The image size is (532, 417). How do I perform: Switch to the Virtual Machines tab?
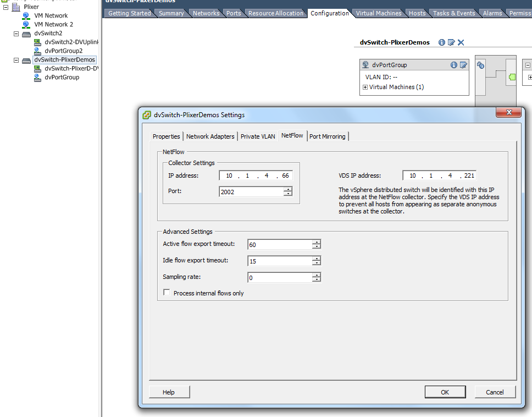[379, 13]
